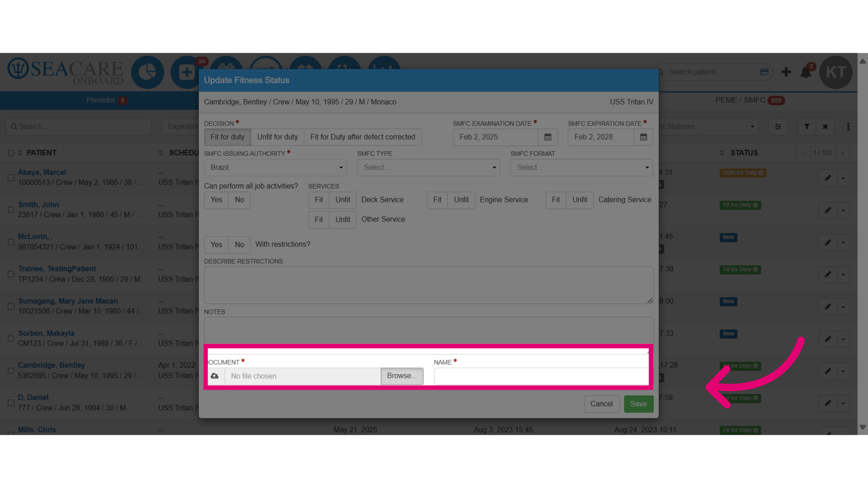Screen dimensions: 868x488
Task: Open the SMFC Format dropdown
Action: click(581, 167)
